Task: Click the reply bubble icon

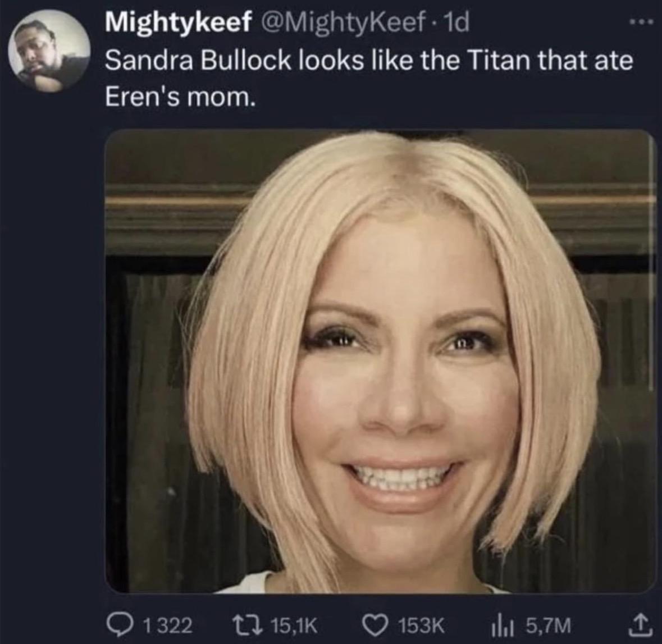Action: click(x=121, y=623)
